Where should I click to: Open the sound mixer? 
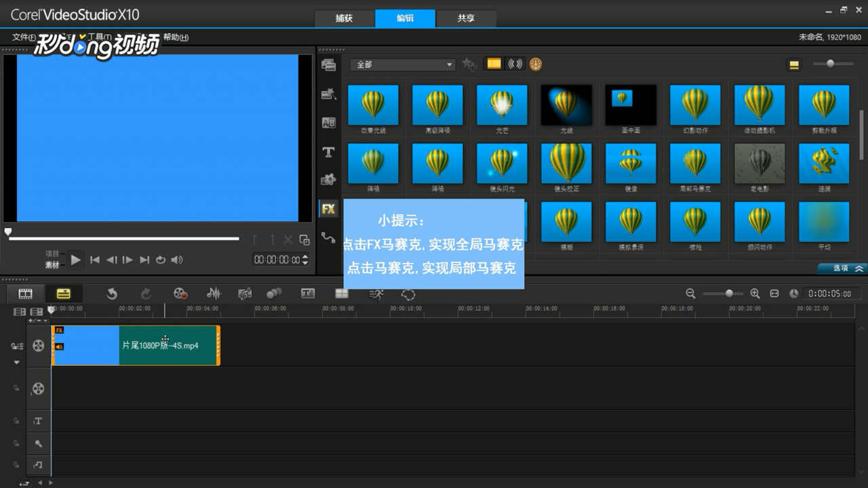click(x=214, y=293)
